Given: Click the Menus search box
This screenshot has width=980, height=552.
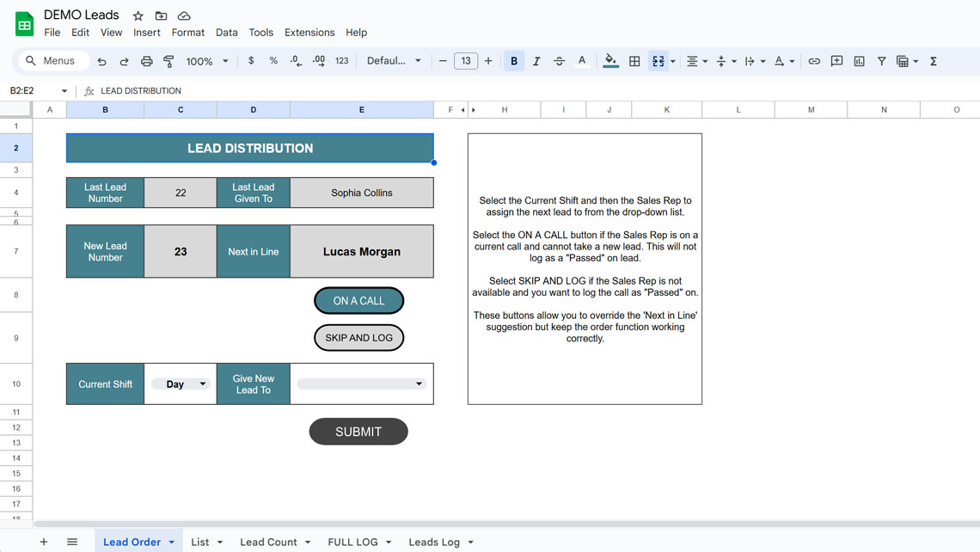Looking at the screenshot, I should pos(52,61).
